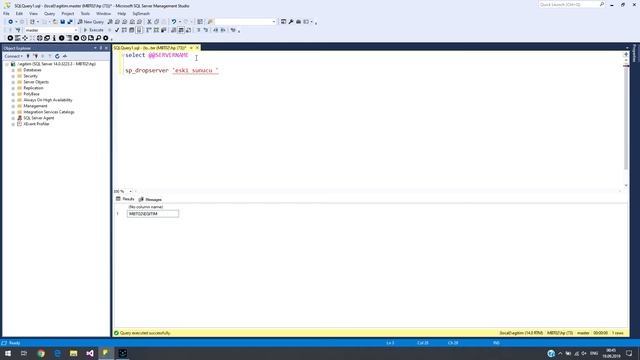
Task: Open the Connect dropdown in Object Explorer
Action: 13,56
